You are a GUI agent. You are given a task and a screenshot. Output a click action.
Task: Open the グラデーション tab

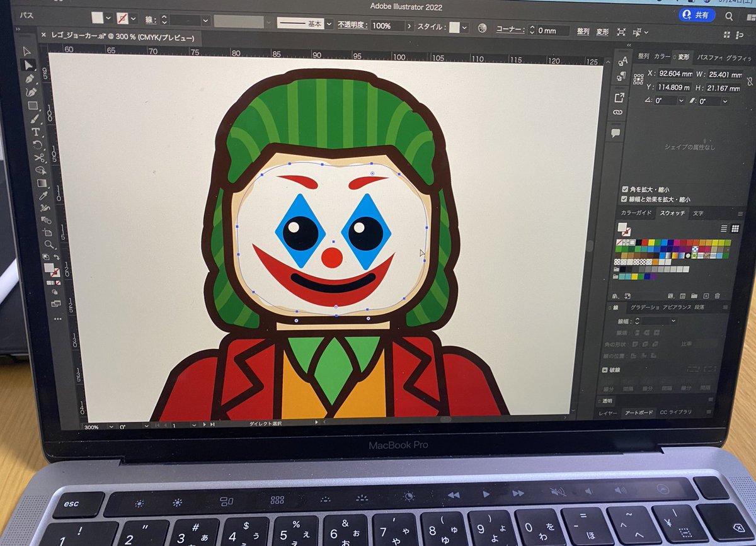pyautogui.click(x=644, y=307)
